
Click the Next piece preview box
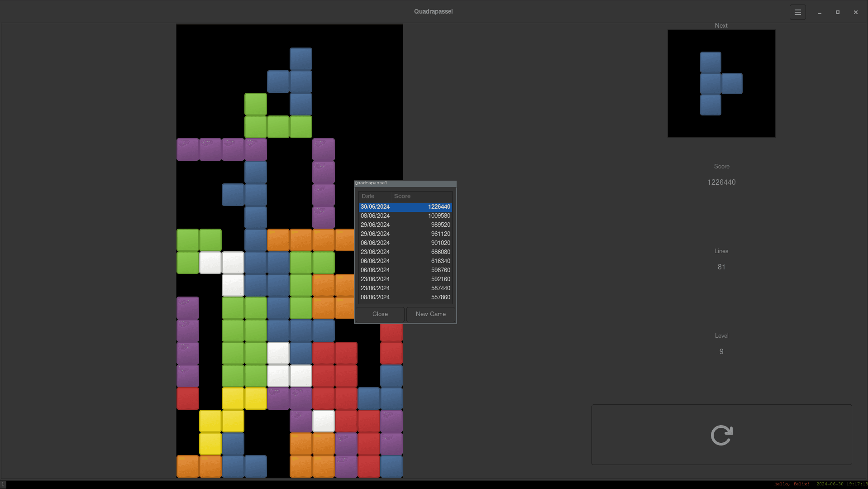coord(721,84)
